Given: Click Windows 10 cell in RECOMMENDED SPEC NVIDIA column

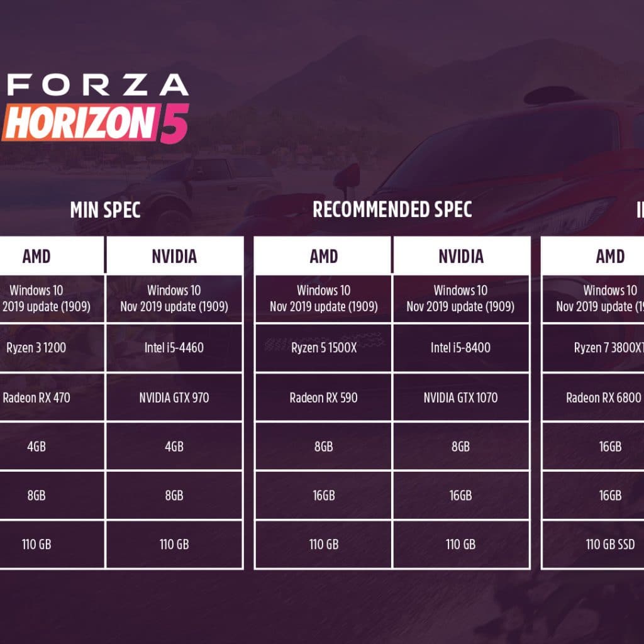Looking at the screenshot, I should 460,298.
